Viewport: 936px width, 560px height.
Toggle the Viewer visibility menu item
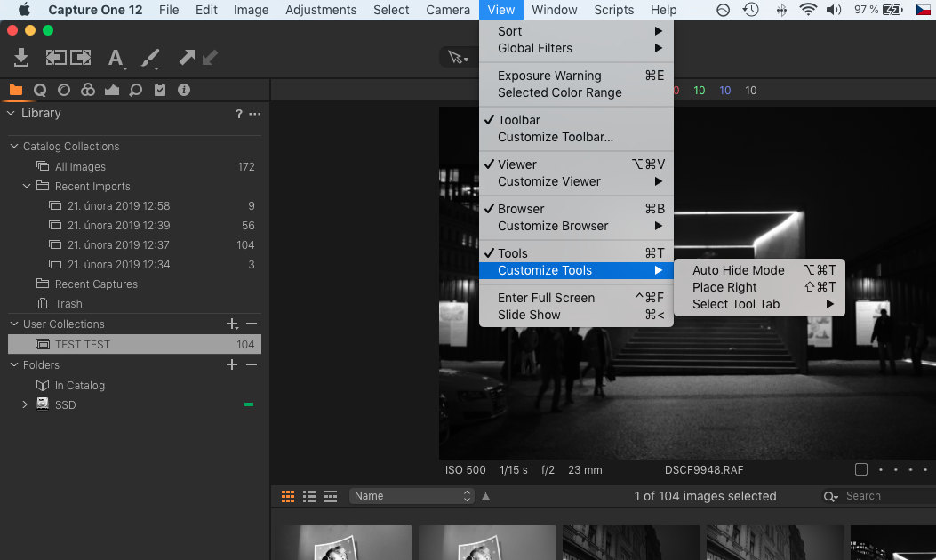point(517,164)
